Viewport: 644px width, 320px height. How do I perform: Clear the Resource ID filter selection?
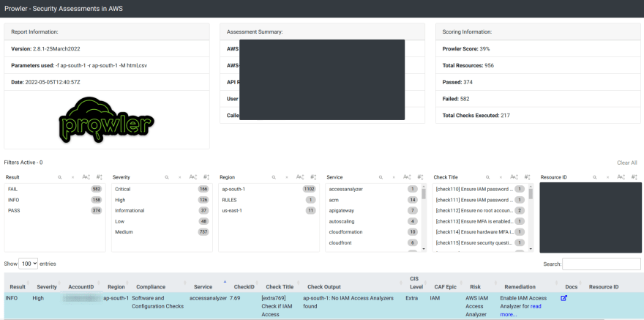(x=607, y=177)
